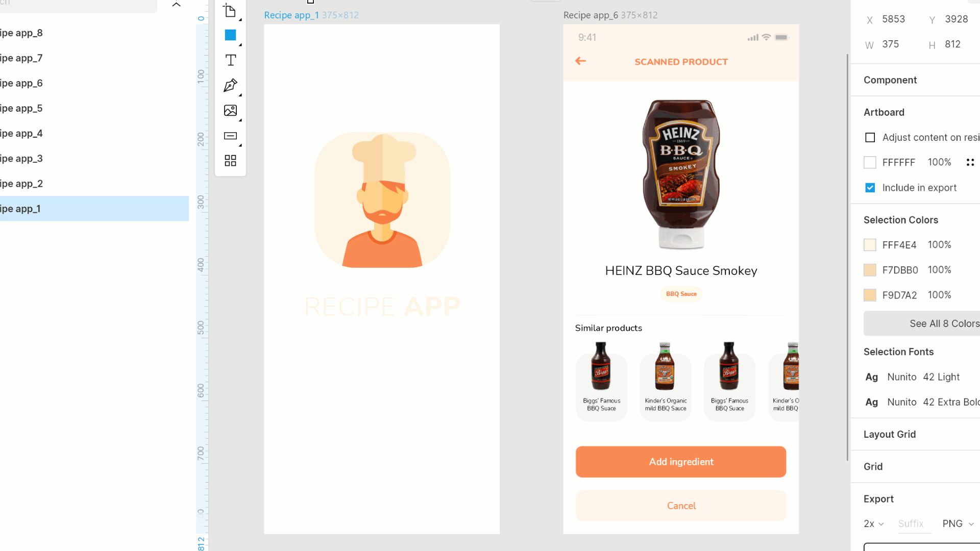Click the F9D7A2 color swatch
Viewport: 980px width, 551px height.
pyautogui.click(x=870, y=295)
